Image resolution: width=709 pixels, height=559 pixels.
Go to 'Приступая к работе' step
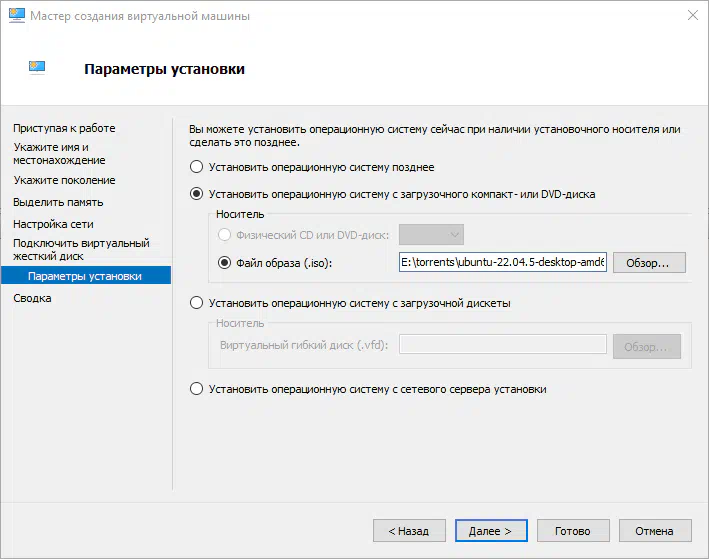click(64, 128)
